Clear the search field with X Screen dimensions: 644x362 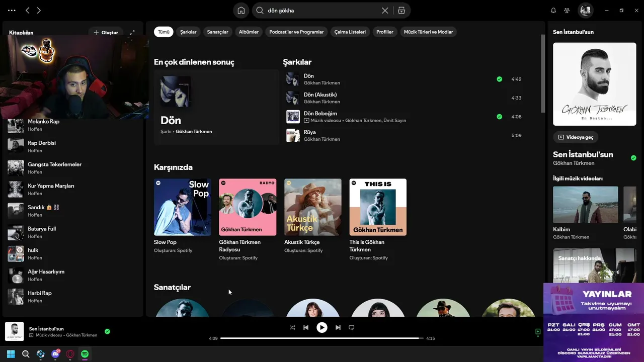pos(385,10)
